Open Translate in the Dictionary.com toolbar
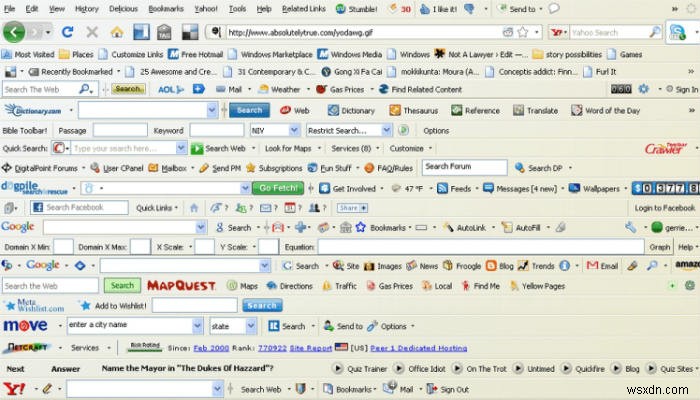This screenshot has width=700, height=400. tap(535, 110)
